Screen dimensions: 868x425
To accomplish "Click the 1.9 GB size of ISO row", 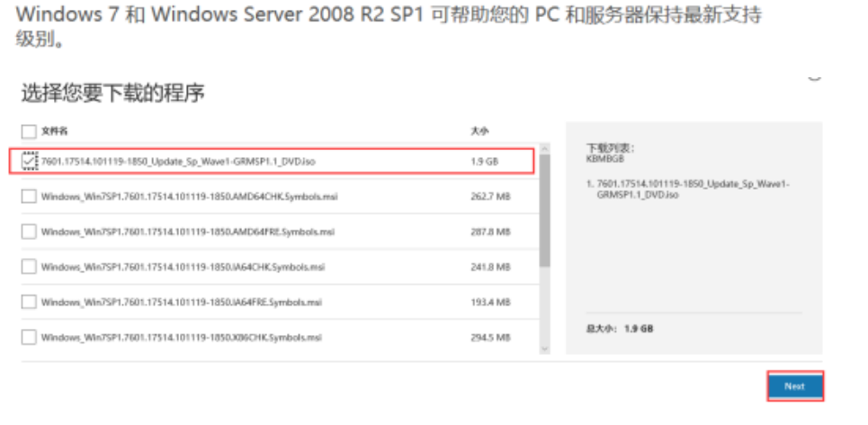I will point(485,161).
